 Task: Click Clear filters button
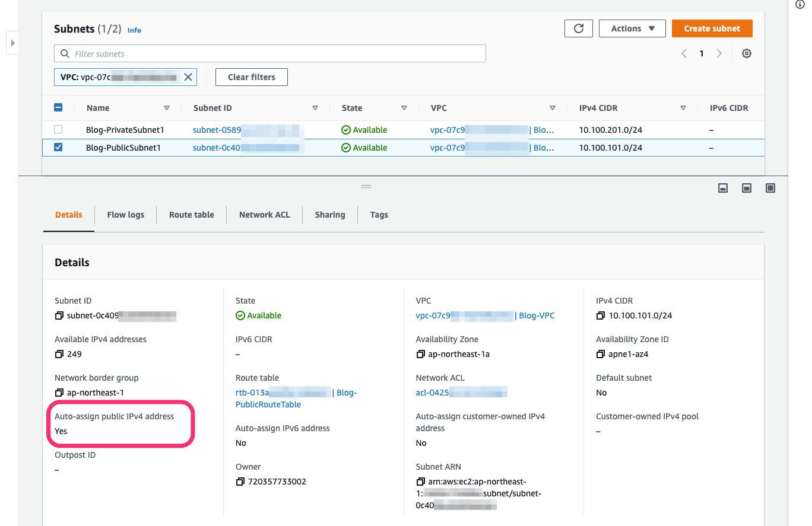point(252,77)
